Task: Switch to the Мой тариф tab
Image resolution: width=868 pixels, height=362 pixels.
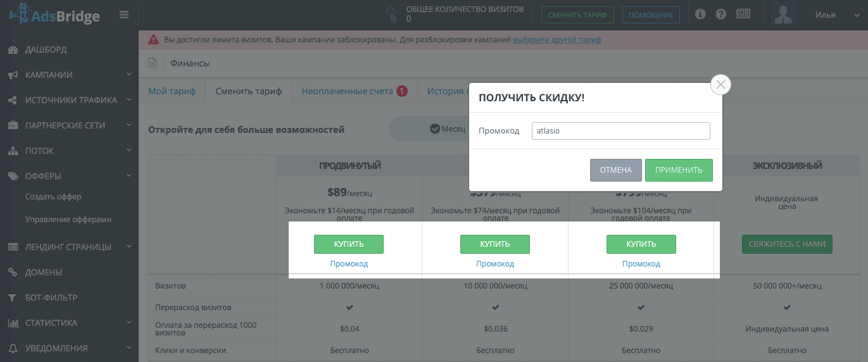Action: tap(172, 91)
